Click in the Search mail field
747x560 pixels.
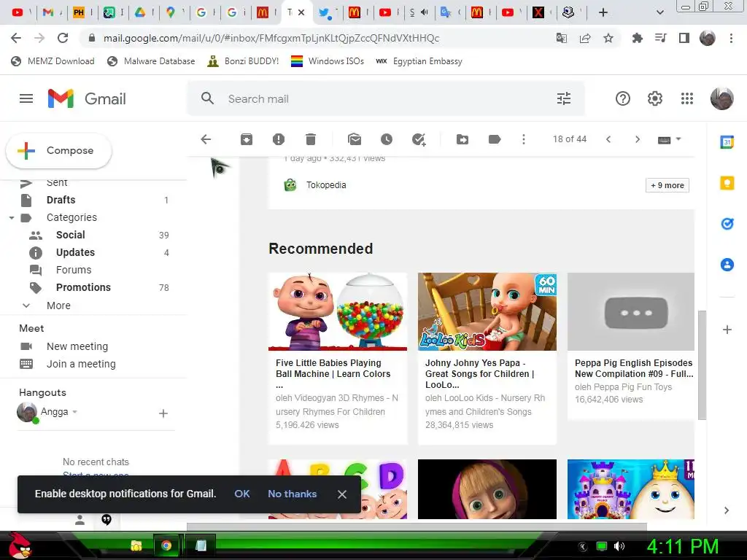(386, 98)
